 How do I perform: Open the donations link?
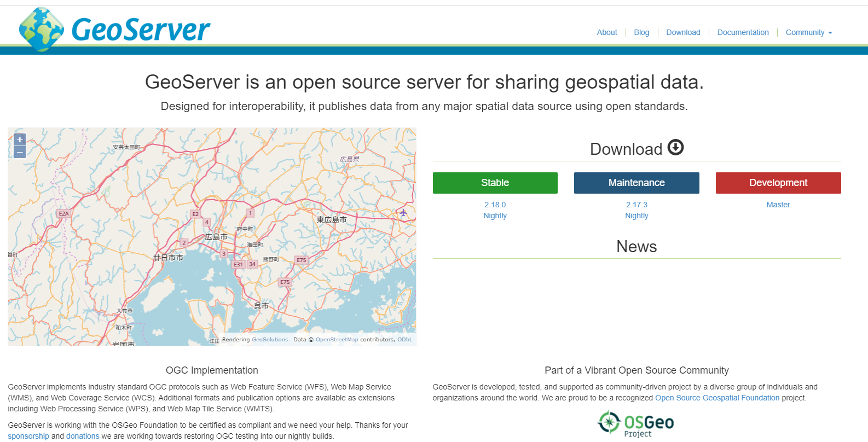(x=83, y=436)
